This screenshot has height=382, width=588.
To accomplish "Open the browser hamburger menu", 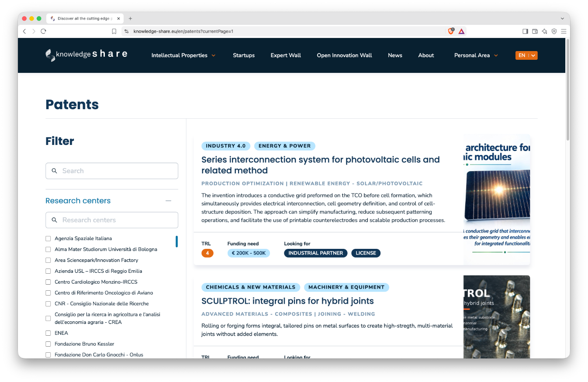I will click(x=564, y=31).
